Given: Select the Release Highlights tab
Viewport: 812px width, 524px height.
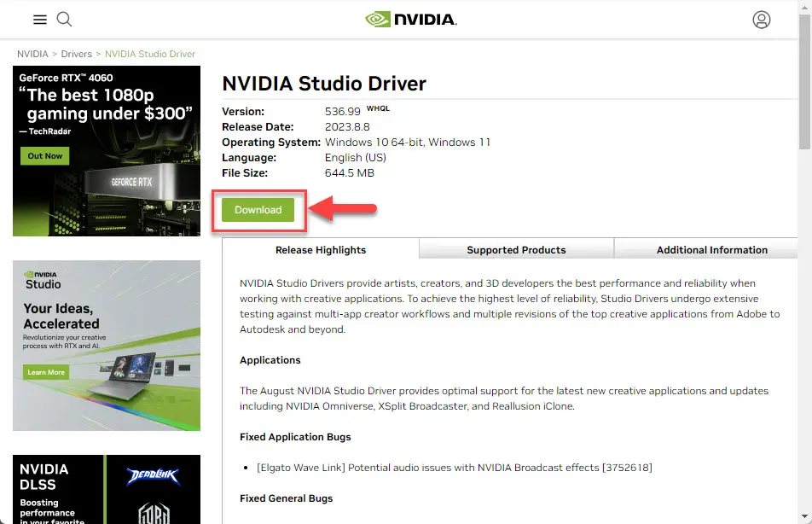Looking at the screenshot, I should [321, 250].
